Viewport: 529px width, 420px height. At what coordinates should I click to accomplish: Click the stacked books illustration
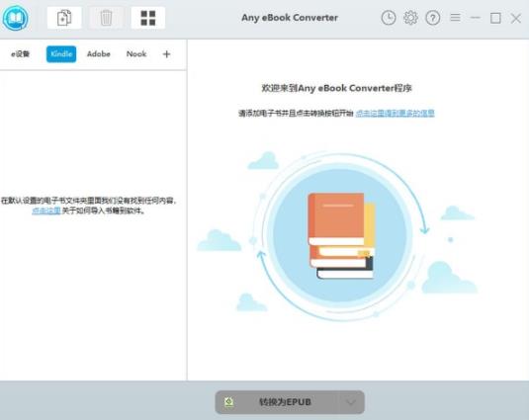click(x=341, y=235)
